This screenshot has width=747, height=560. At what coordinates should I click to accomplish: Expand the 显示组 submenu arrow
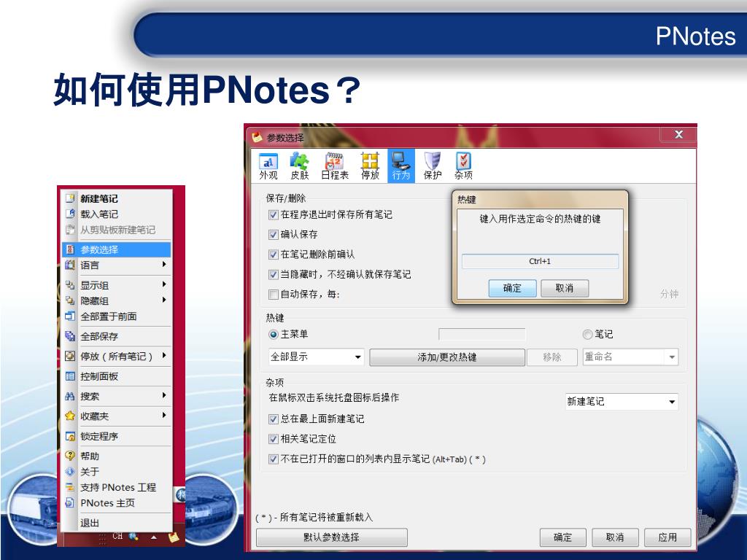(164, 284)
